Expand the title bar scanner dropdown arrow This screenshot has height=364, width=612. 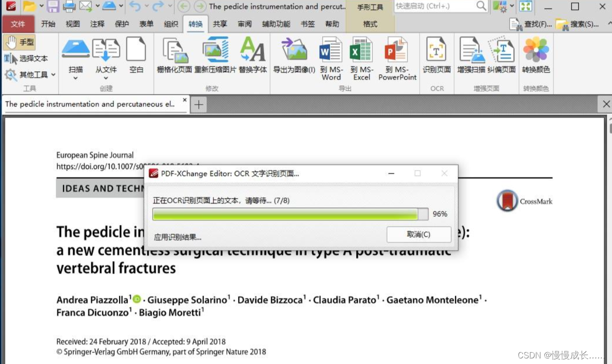pyautogui.click(x=121, y=6)
